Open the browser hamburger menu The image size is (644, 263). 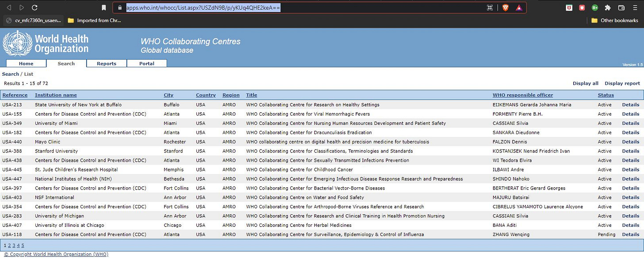click(x=634, y=8)
